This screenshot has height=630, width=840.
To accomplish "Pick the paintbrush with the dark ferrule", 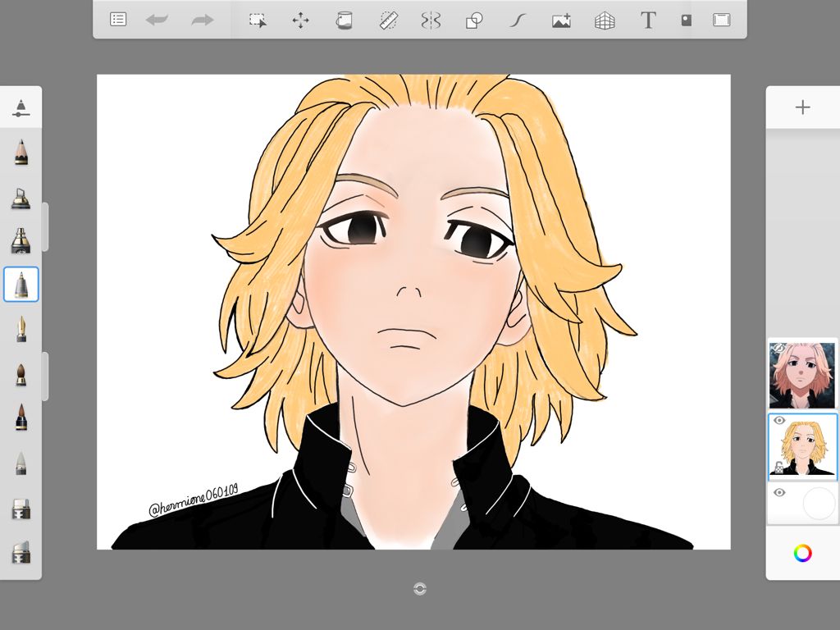I will pyautogui.click(x=21, y=418).
